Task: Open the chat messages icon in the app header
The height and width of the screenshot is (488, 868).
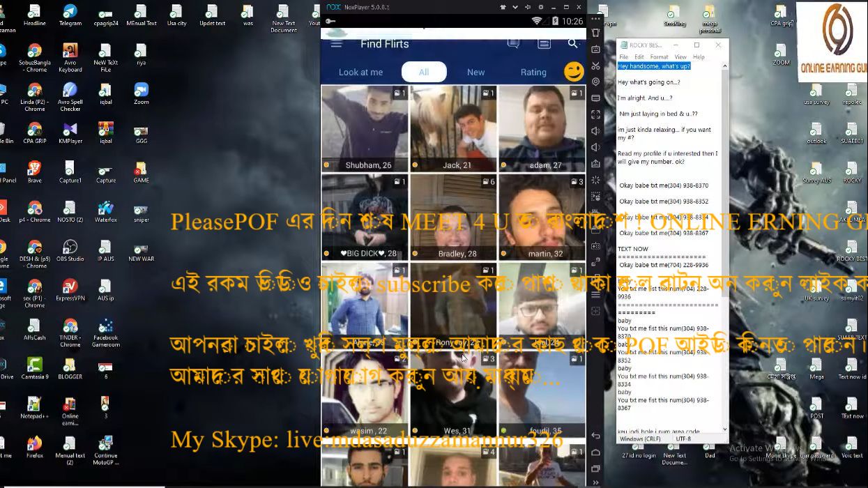Action: [513, 43]
